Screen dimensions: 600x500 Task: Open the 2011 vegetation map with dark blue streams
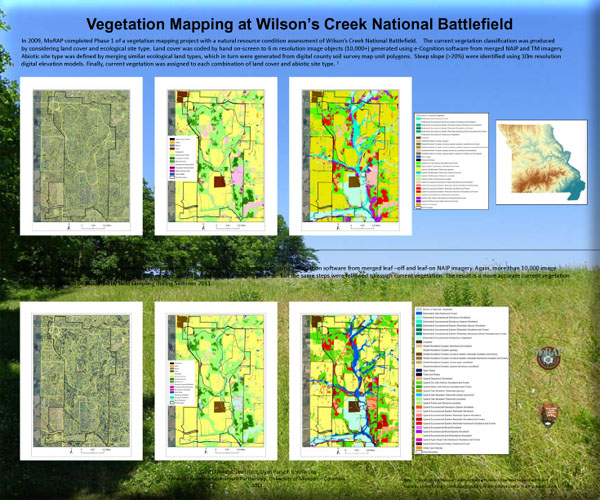coord(351,381)
